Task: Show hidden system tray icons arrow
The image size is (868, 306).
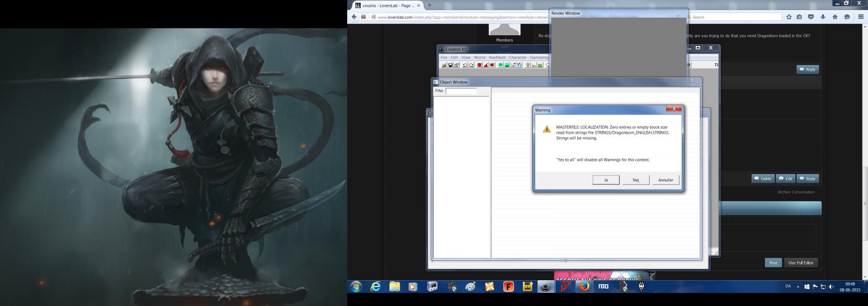Action: point(798,287)
